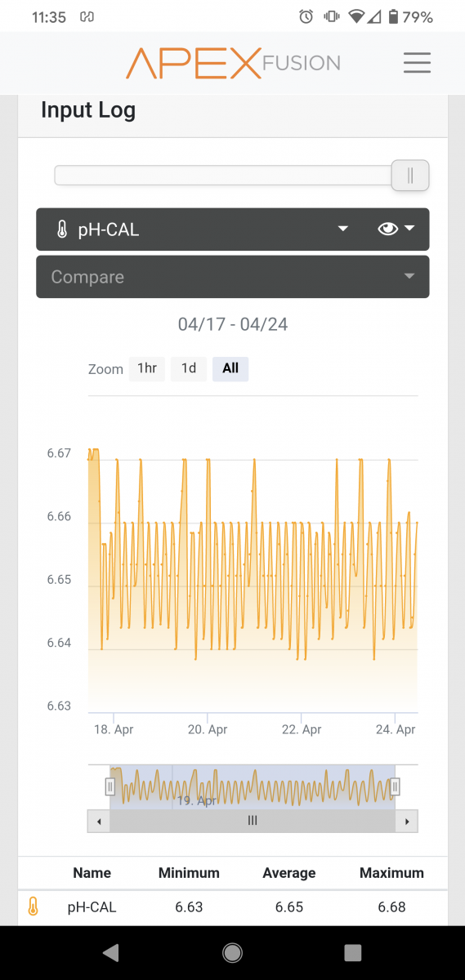Image resolution: width=465 pixels, height=980 pixels.
Task: Tap Android recent apps square button
Action: tap(353, 952)
